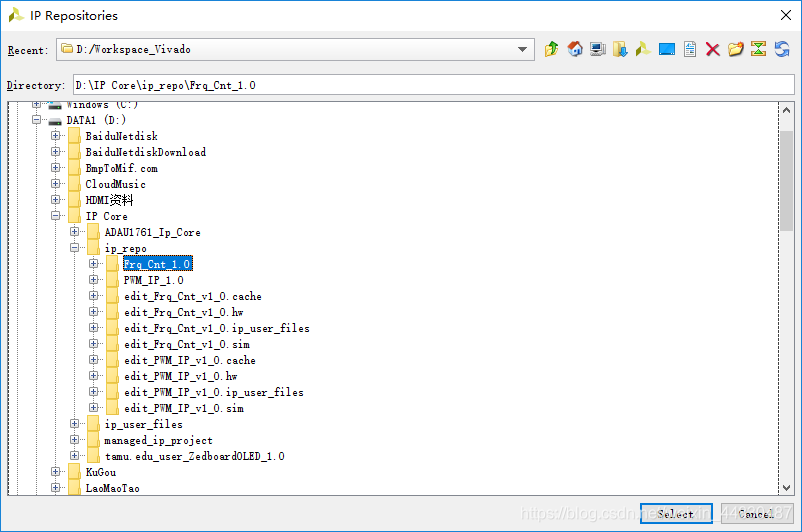
Task: Select the PWM_IP_1.0 folder
Action: [153, 280]
